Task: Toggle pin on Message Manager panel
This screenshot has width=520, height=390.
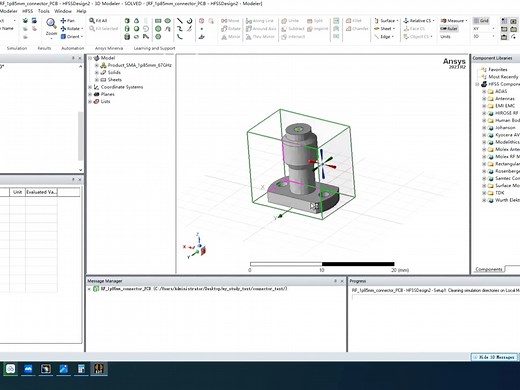Action: pyautogui.click(x=335, y=281)
